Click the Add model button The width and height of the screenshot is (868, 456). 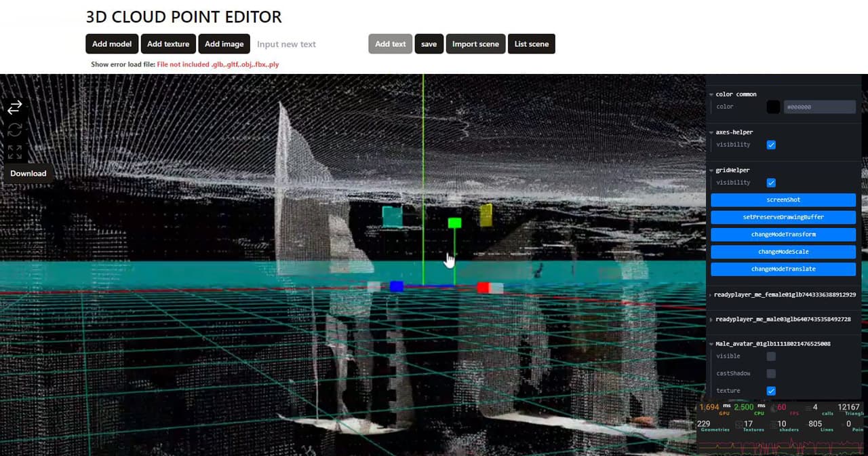(112, 44)
